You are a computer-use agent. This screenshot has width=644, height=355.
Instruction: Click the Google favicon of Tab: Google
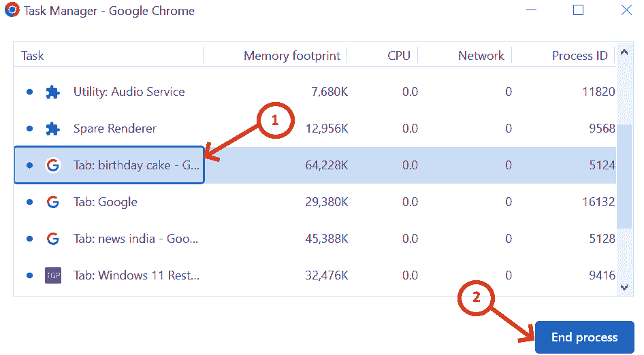click(x=52, y=202)
